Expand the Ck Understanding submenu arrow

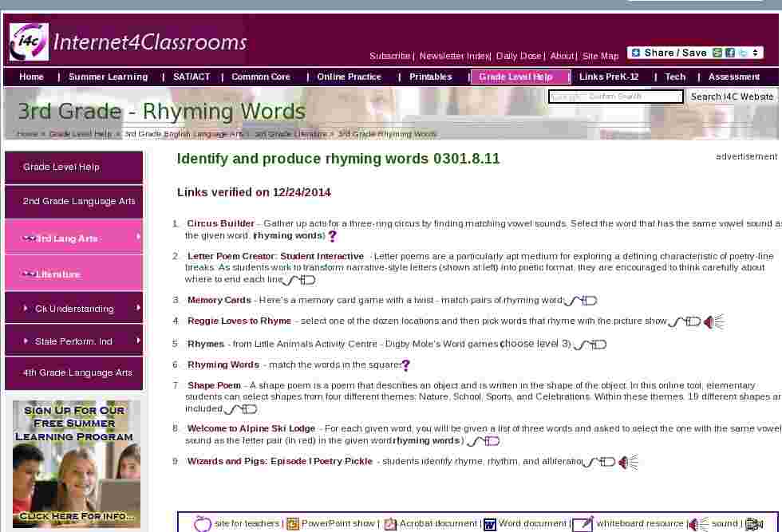tap(138, 308)
